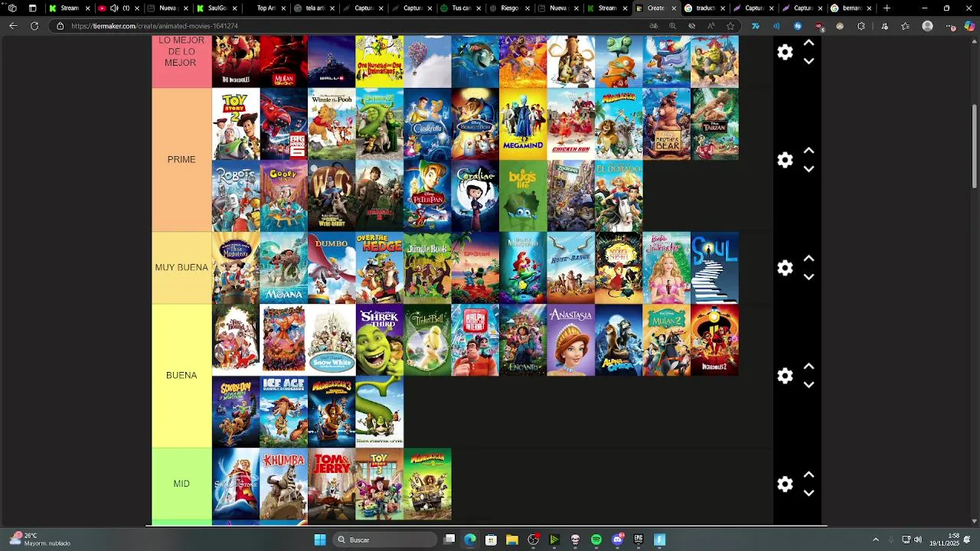Image resolution: width=980 pixels, height=551 pixels.
Task: Select Khumba poster in MID
Action: click(x=283, y=484)
